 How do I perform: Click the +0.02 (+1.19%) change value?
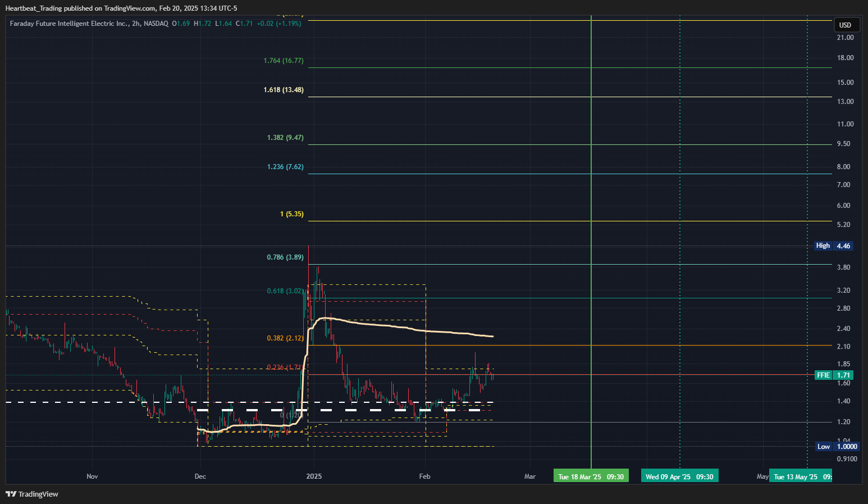(x=279, y=24)
